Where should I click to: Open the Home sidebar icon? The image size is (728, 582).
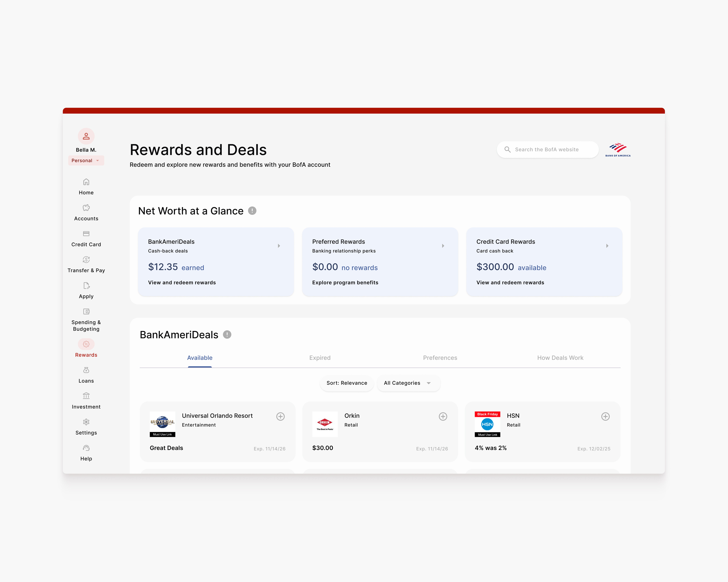pyautogui.click(x=86, y=182)
